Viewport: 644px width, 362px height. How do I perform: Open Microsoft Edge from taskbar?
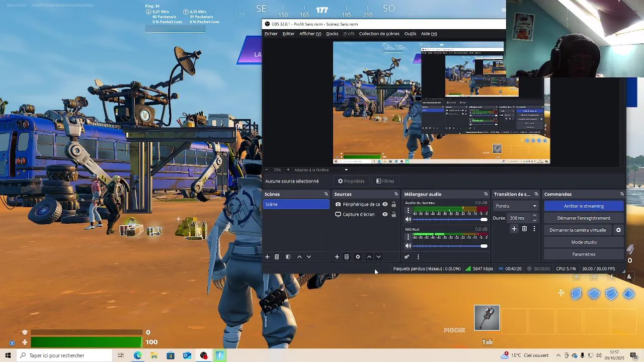137,355
